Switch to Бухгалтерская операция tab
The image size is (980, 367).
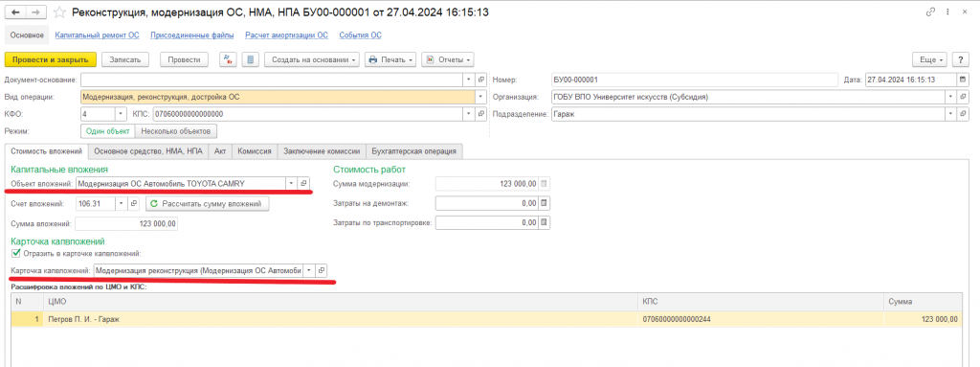(x=414, y=151)
